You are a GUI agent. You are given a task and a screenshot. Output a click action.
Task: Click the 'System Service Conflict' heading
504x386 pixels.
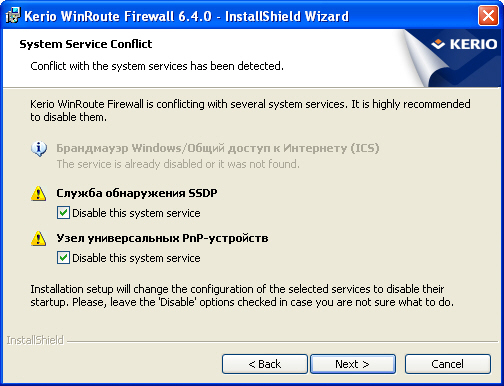click(86, 44)
